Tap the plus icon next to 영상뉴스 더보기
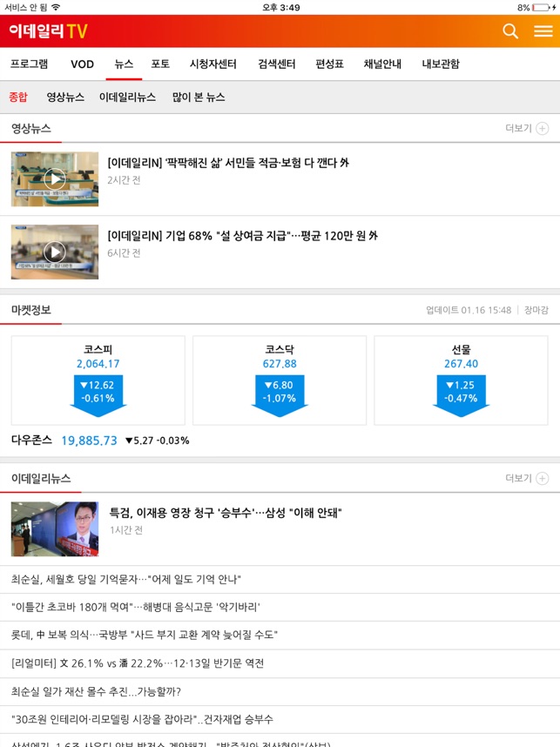 tap(542, 129)
